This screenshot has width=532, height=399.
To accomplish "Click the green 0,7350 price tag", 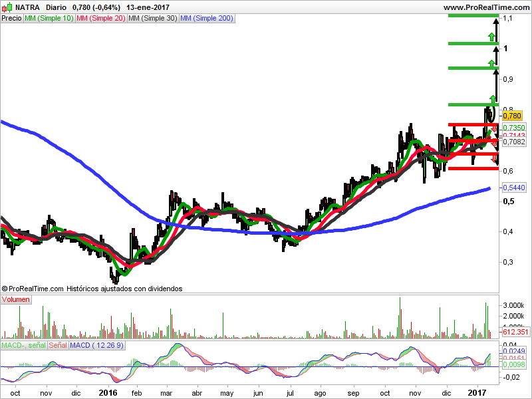I will pyautogui.click(x=514, y=128).
